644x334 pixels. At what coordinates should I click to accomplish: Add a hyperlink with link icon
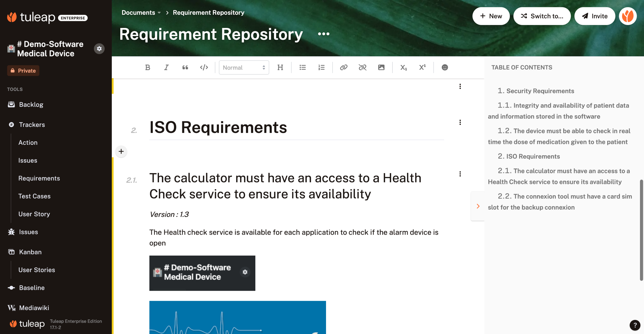[344, 67]
